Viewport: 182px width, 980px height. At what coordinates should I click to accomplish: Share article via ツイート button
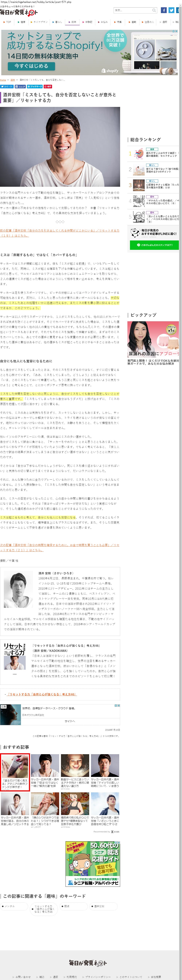pos(7,86)
